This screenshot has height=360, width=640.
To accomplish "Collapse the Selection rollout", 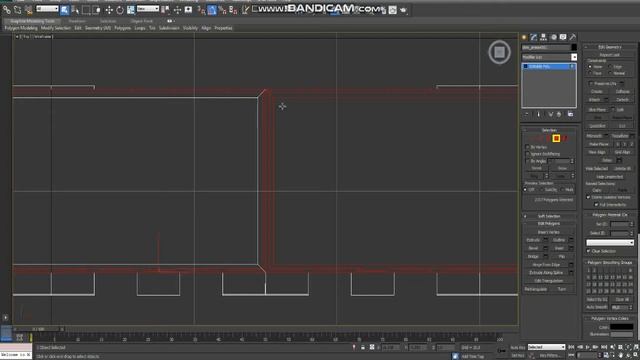I will [x=549, y=130].
